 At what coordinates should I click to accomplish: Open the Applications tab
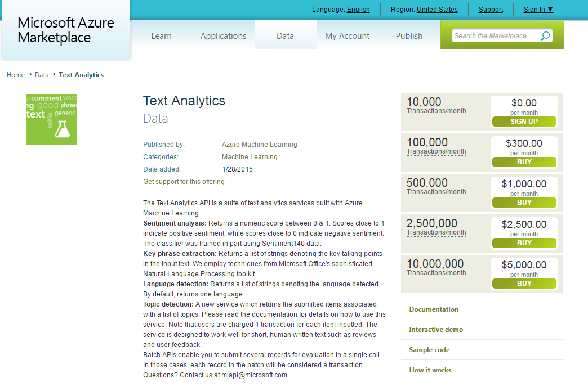(x=223, y=35)
